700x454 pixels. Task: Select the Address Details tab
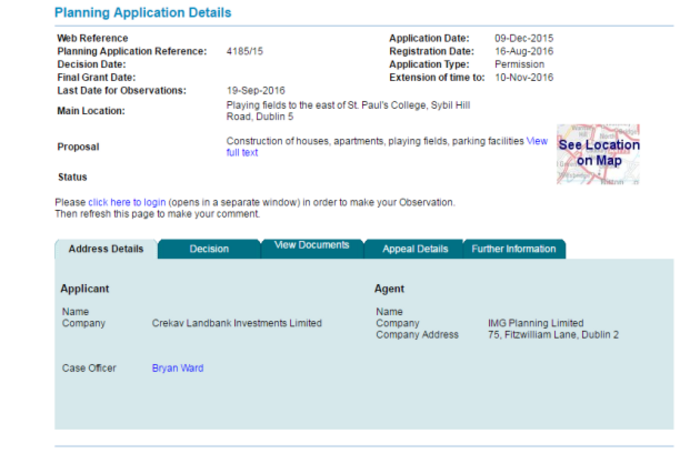point(106,249)
